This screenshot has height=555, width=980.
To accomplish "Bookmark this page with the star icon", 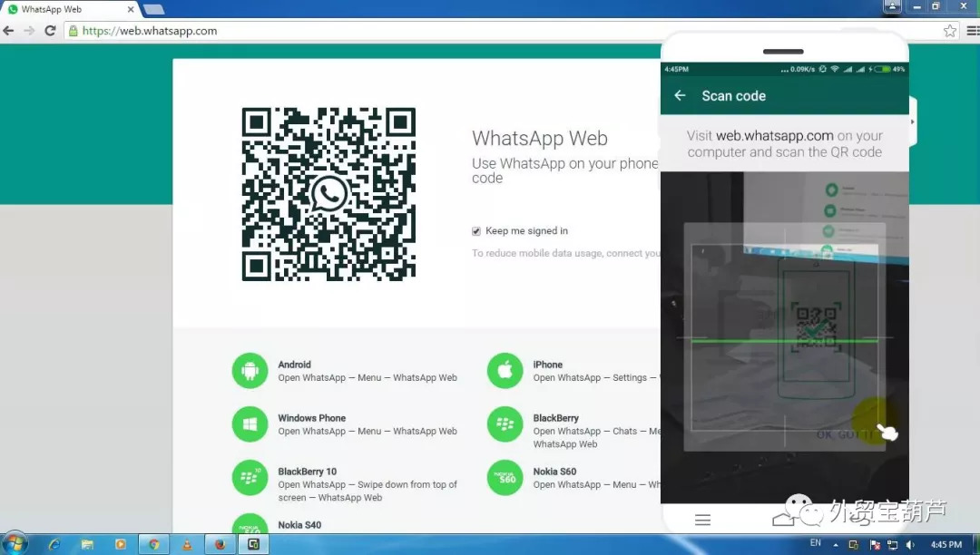I will (949, 31).
